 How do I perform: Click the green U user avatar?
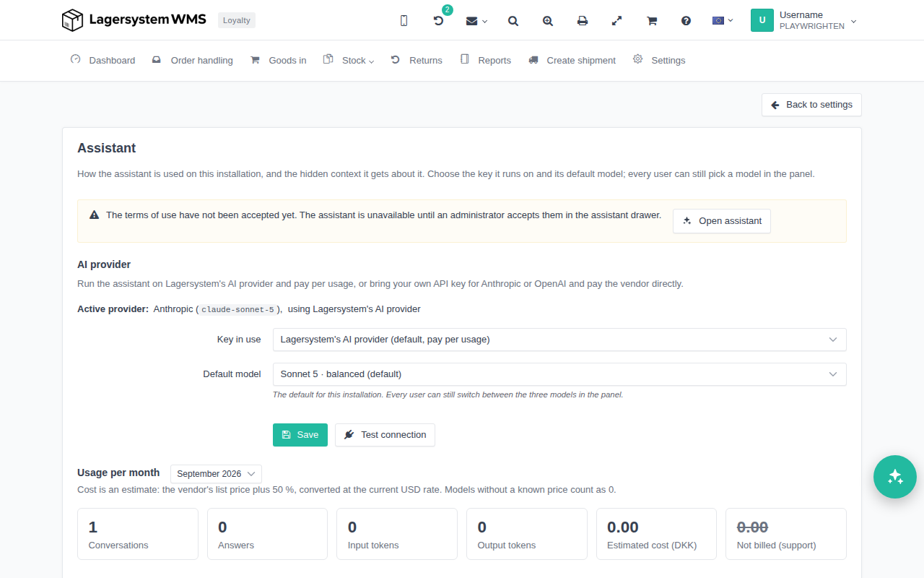pyautogui.click(x=762, y=20)
